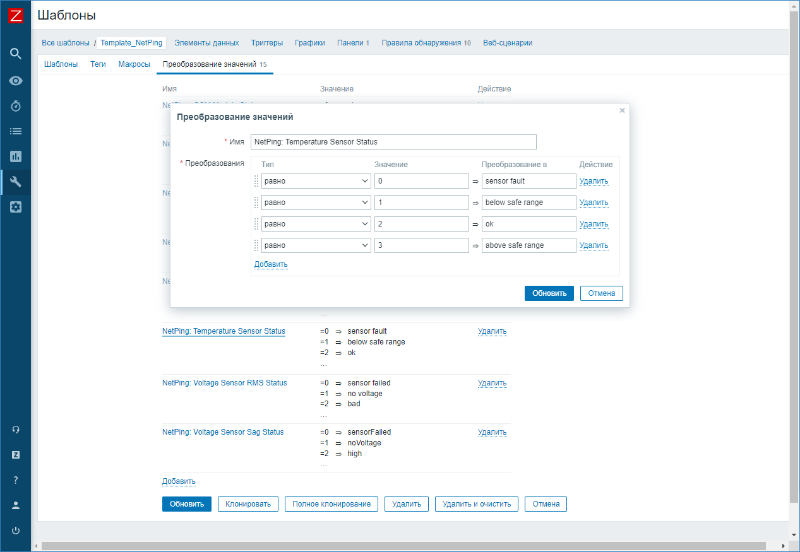This screenshot has width=800, height=552.
Task: Delete the ok mapping row
Action: (594, 224)
